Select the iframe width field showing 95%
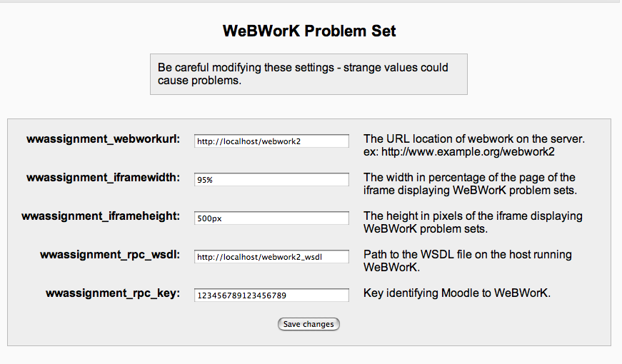Viewport: 622px width, 364px height. (x=272, y=180)
